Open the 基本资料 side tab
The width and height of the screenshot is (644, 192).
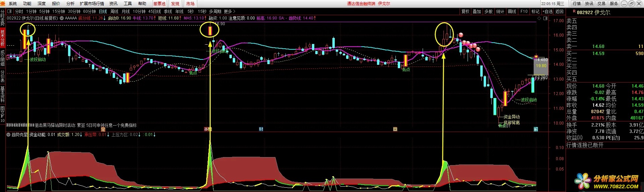[3, 94]
